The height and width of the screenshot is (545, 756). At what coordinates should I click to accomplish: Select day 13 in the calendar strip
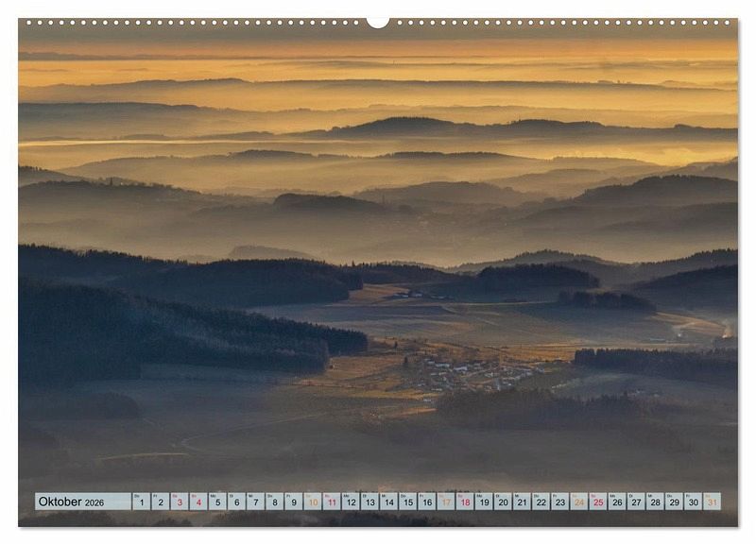pyautogui.click(x=369, y=502)
